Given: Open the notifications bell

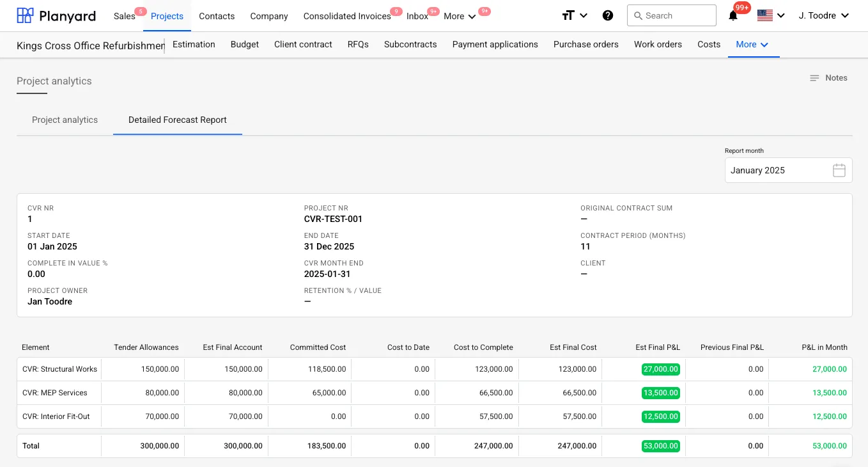Looking at the screenshot, I should click(x=733, y=16).
